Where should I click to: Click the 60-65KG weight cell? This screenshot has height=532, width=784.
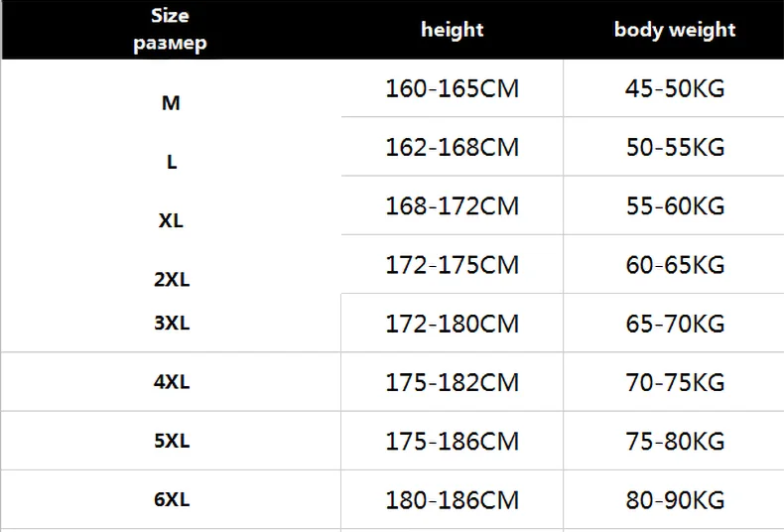pyautogui.click(x=675, y=265)
